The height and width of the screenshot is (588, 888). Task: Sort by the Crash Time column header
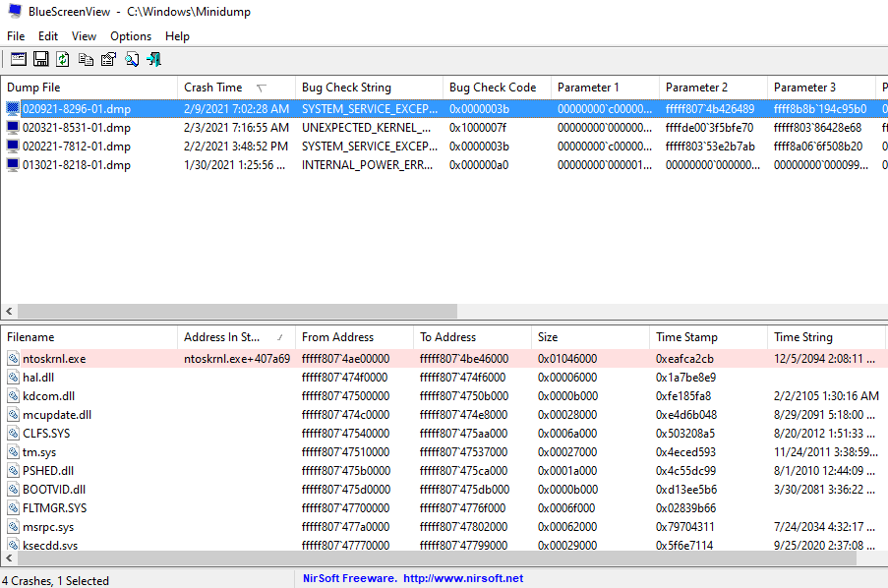tap(236, 88)
